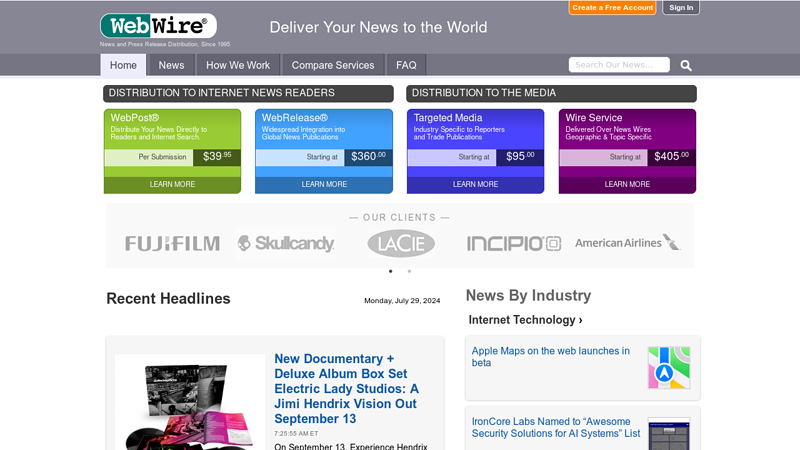Viewport: 800px width, 450px height.
Task: Open the Fujifilm client logo
Action: pyautogui.click(x=172, y=243)
